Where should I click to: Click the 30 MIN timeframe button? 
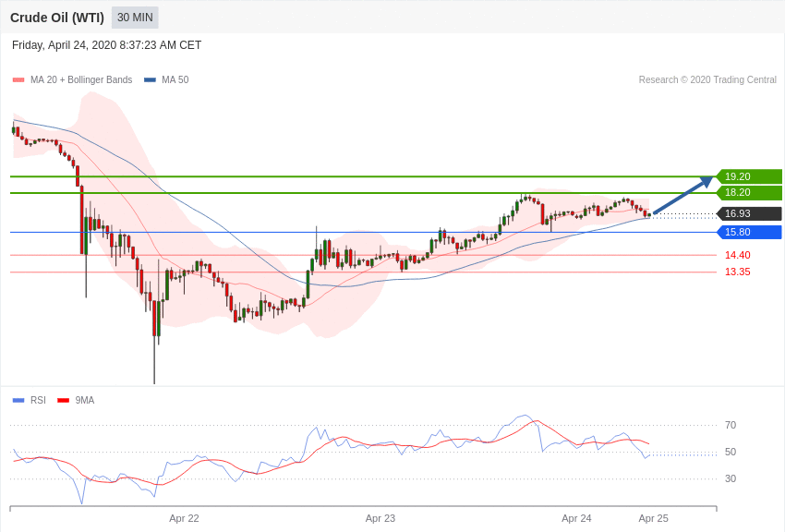coord(135,18)
